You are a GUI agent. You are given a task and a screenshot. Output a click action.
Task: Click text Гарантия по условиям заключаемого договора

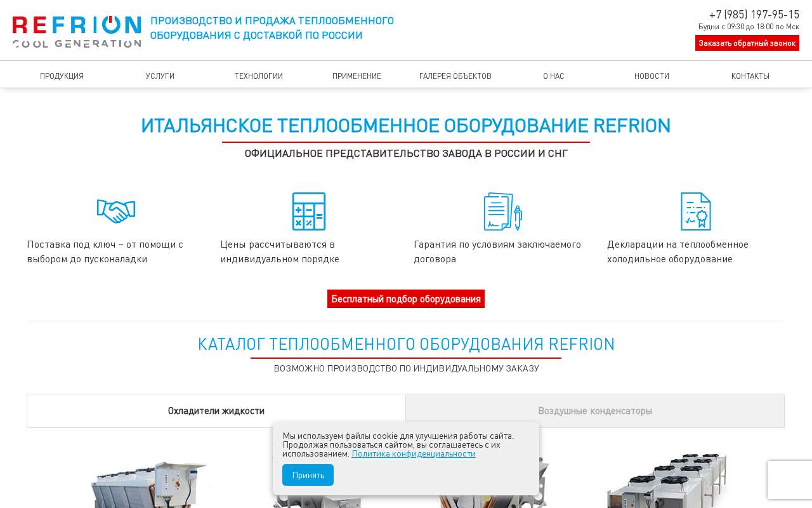coord(497,251)
